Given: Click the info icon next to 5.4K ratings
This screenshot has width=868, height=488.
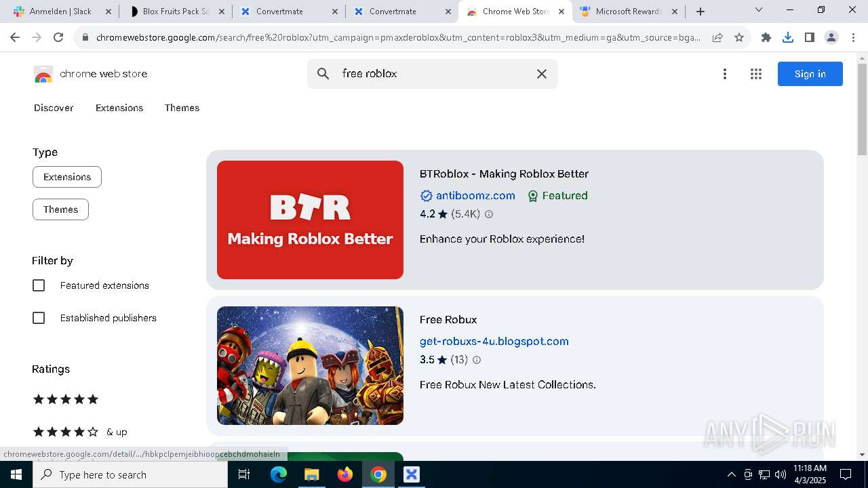Looking at the screenshot, I should click(489, 214).
